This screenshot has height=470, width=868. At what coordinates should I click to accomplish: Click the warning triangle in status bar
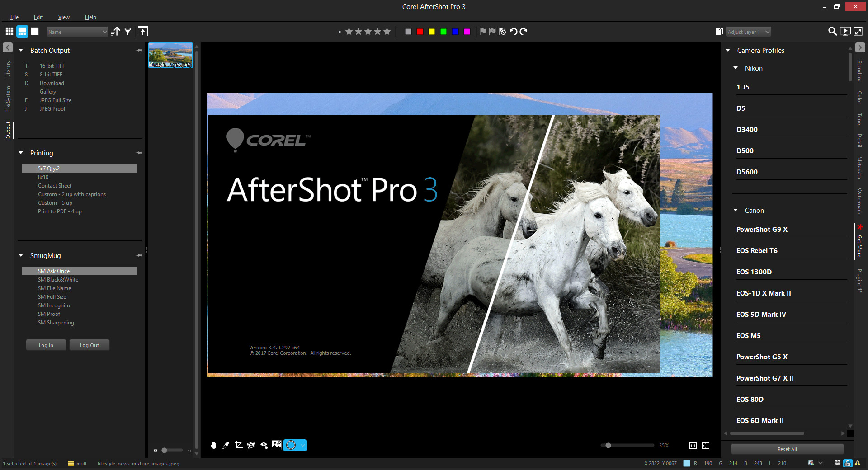click(858, 463)
